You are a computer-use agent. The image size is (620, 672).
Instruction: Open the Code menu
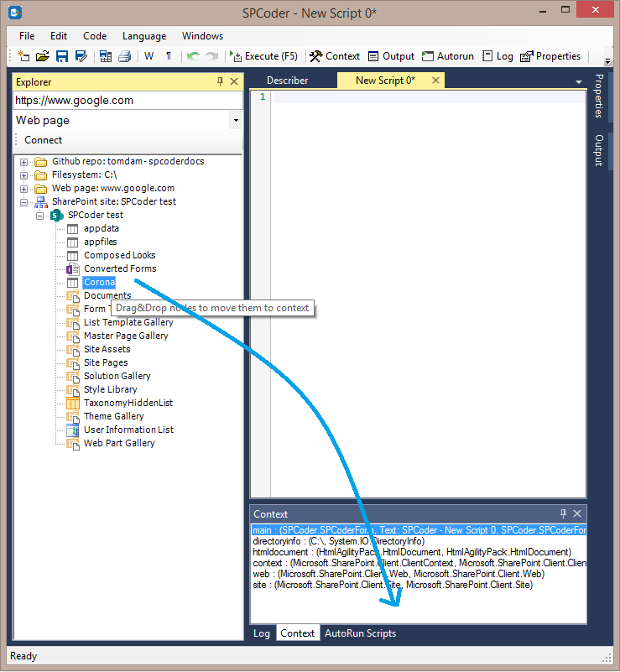click(x=95, y=36)
